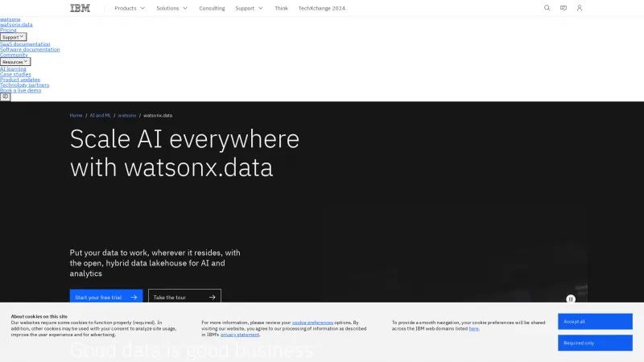Viewport: 644px width, 362px height.
Task: Expand the Support header menu
Action: tap(249, 8)
